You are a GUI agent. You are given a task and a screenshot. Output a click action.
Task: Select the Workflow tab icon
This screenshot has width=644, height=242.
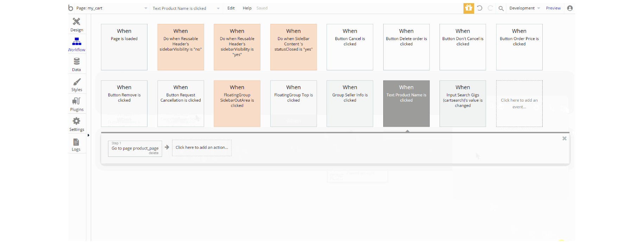pos(76,42)
